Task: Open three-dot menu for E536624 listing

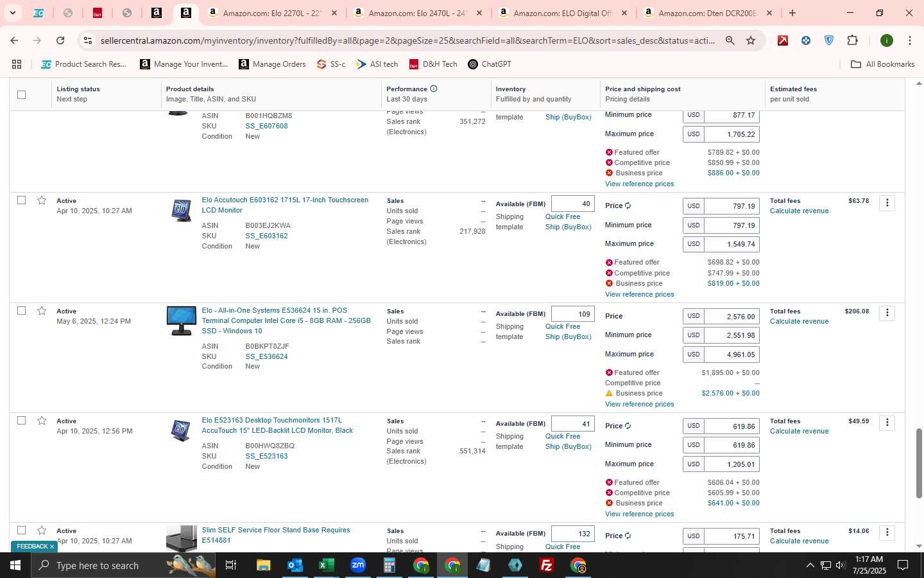Action: pos(887,313)
